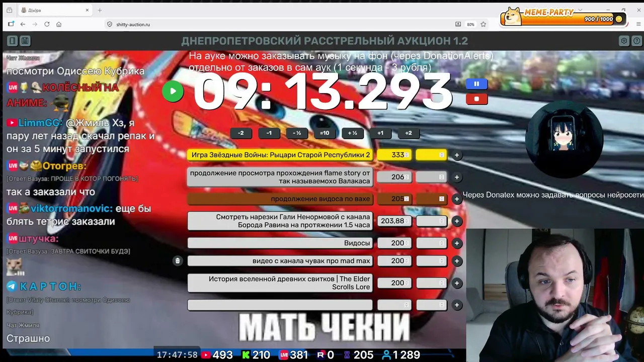Viewport: 644px width, 362px height.
Task: Open the help question-mark icon
Action: (636, 41)
